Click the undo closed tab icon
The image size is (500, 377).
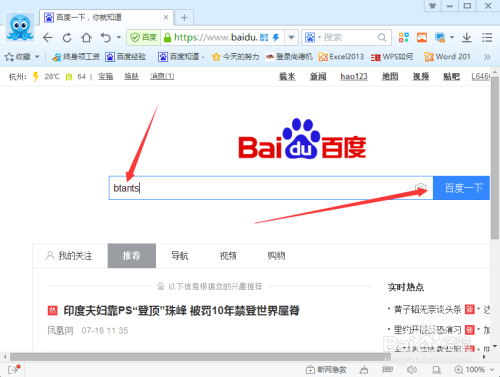tap(106, 38)
